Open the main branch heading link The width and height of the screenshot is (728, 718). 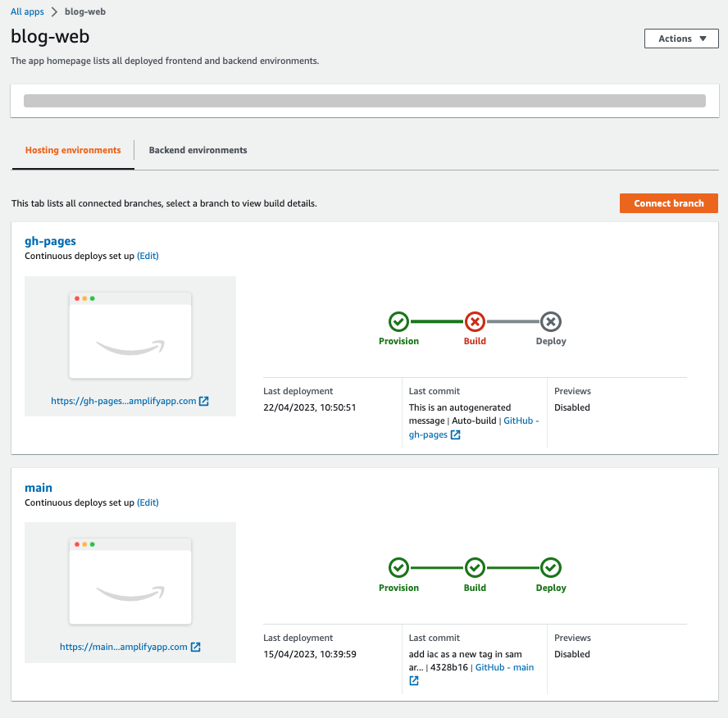pos(39,488)
